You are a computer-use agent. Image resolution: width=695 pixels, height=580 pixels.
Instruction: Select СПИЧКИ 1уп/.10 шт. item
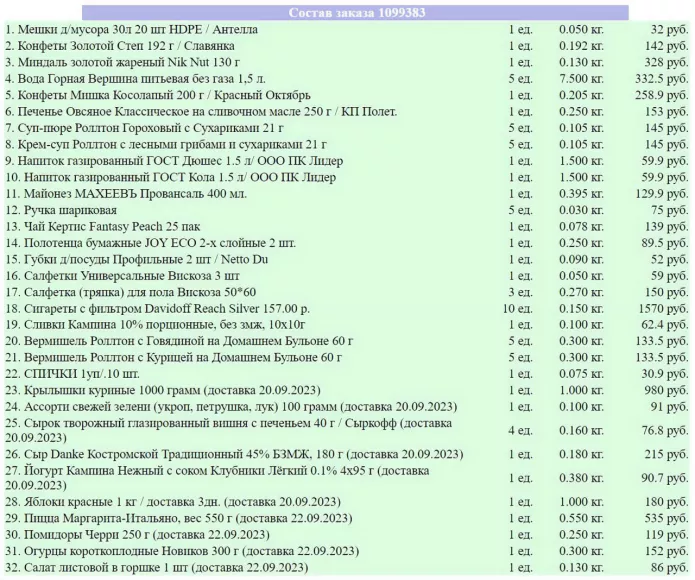[x=73, y=374]
